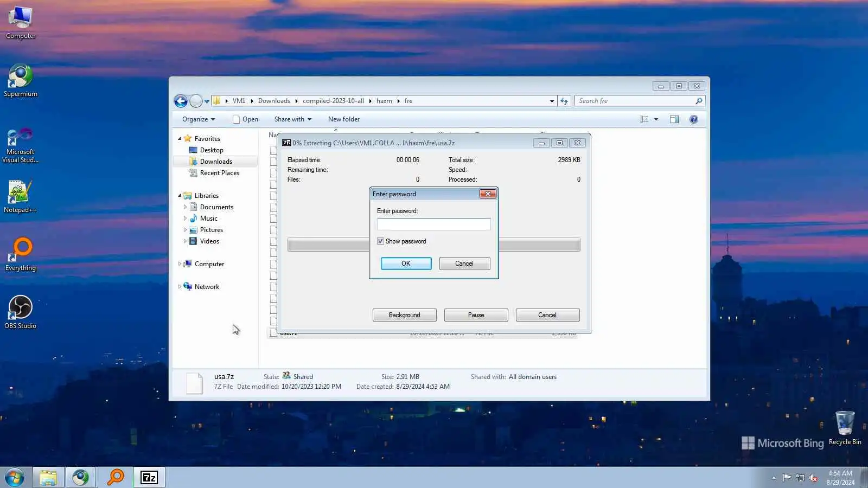Open the network tray icon
The height and width of the screenshot is (488, 868).
(x=800, y=478)
